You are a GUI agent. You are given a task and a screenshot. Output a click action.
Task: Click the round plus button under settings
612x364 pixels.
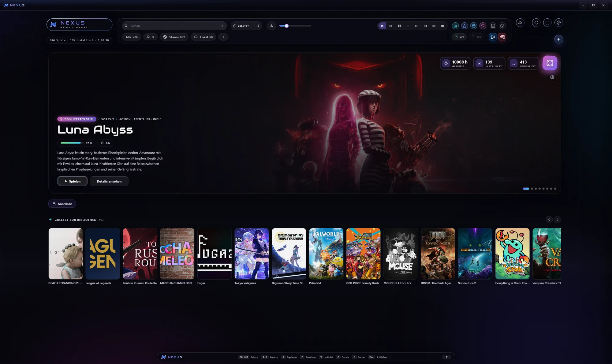(x=558, y=39)
